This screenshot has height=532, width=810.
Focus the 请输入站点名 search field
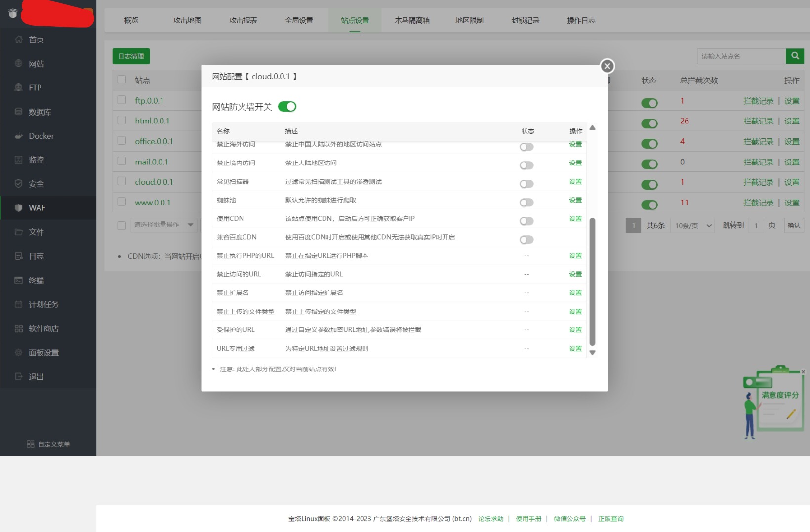[741, 56]
